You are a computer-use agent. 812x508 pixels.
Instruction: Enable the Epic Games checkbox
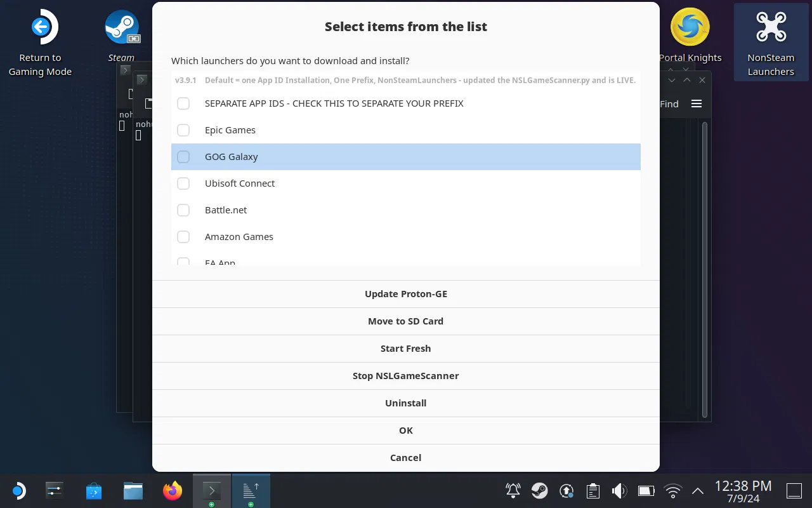coord(183,130)
